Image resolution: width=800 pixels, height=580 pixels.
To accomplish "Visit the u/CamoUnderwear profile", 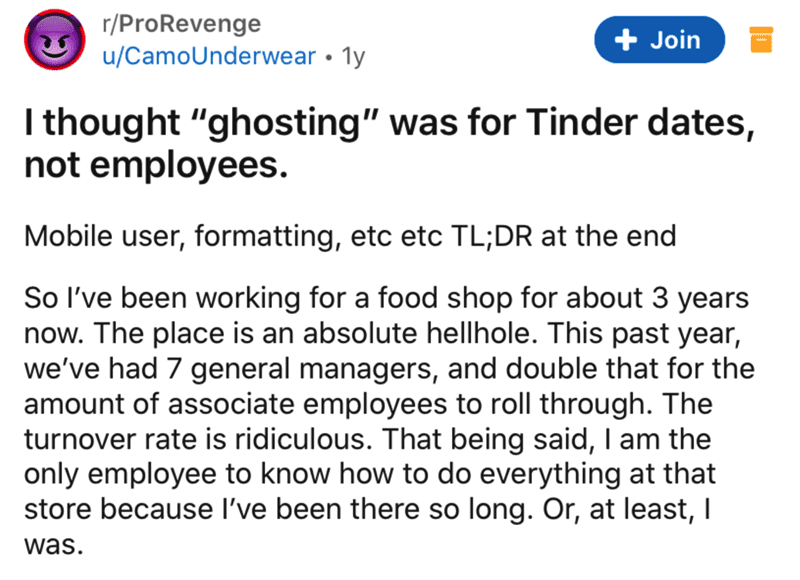I will pos(209,56).
